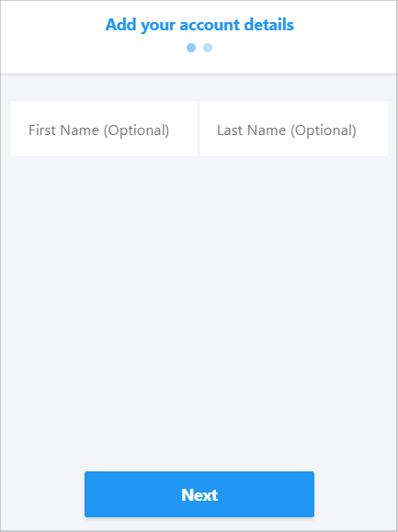Jump to page two via lighter dot
This screenshot has height=532, width=398.
click(208, 48)
